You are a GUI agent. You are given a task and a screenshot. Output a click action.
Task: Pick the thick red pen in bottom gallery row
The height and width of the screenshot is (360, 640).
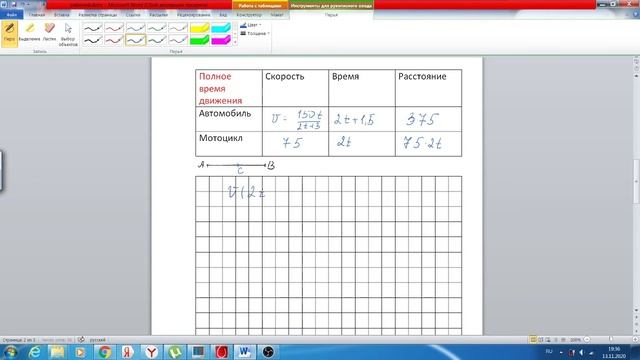(x=114, y=40)
